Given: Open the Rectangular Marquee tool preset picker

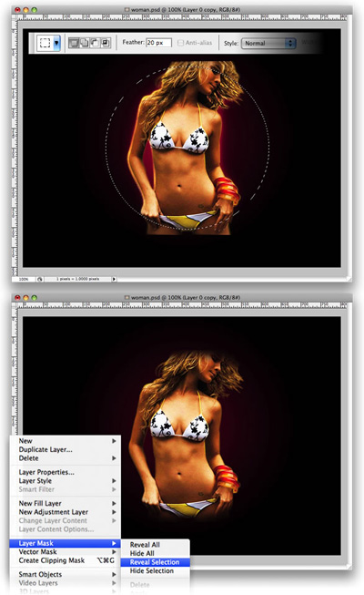Looking at the screenshot, I should pyautogui.click(x=56, y=43).
